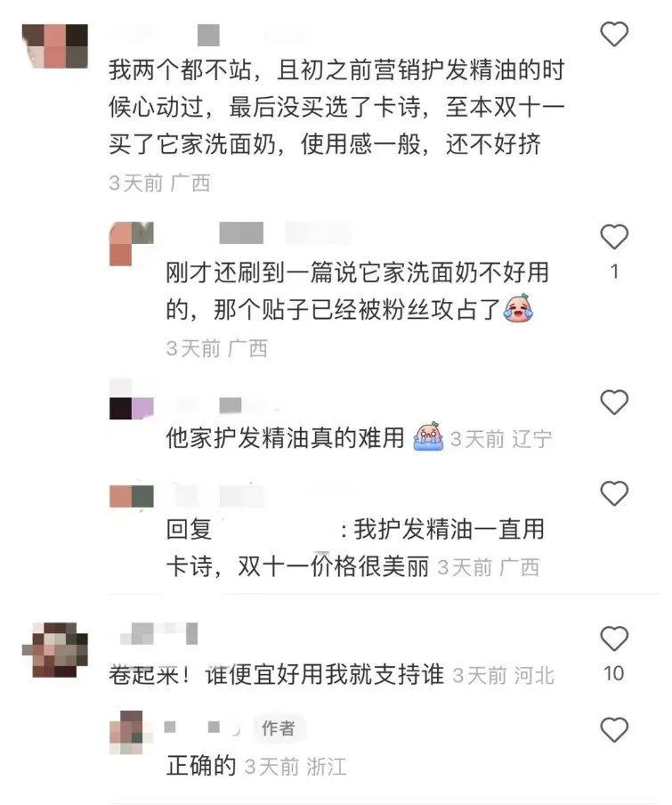Open avatar of the top commenter
Image resolution: width=672 pixels, height=805 pixels.
55,46
